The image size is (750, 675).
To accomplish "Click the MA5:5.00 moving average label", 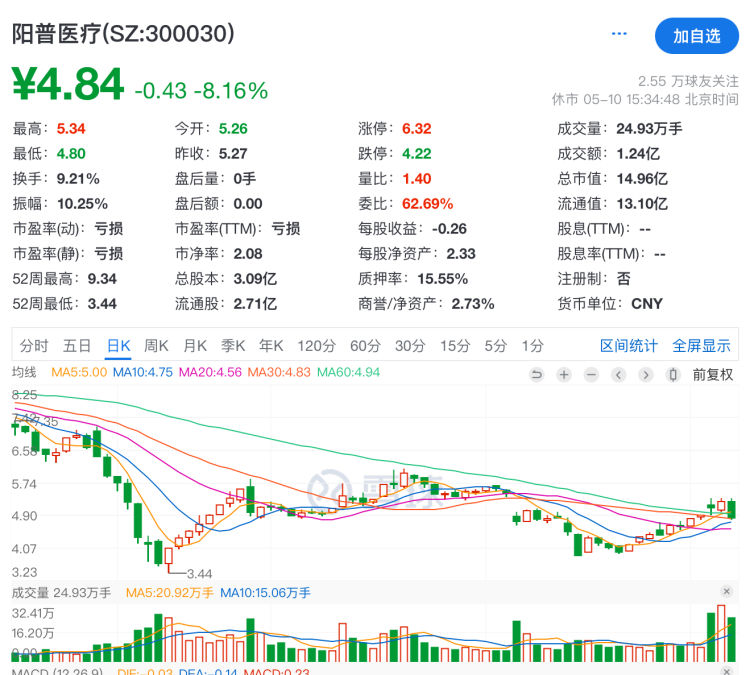I will (x=79, y=372).
